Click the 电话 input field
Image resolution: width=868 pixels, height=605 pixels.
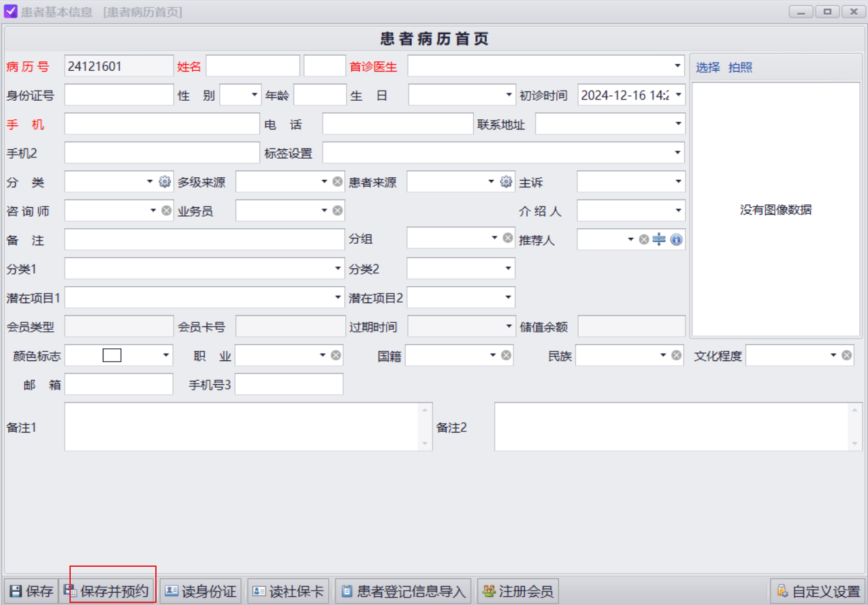(x=398, y=124)
